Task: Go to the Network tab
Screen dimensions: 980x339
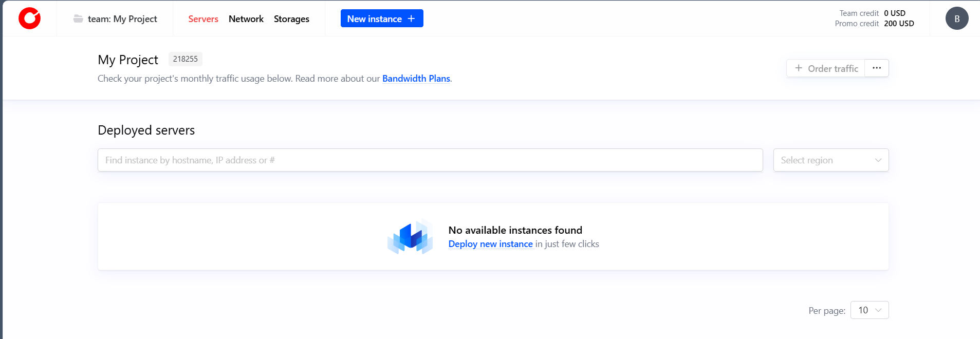Action: pos(246,19)
